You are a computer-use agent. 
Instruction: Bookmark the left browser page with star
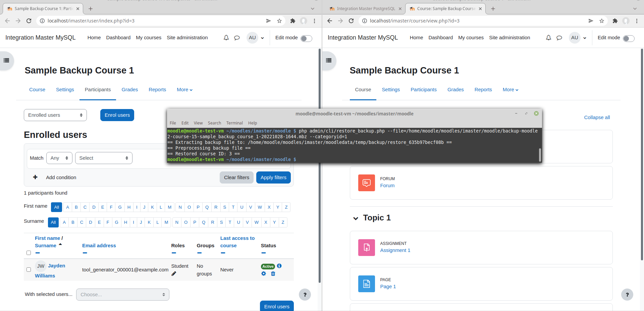(x=279, y=21)
